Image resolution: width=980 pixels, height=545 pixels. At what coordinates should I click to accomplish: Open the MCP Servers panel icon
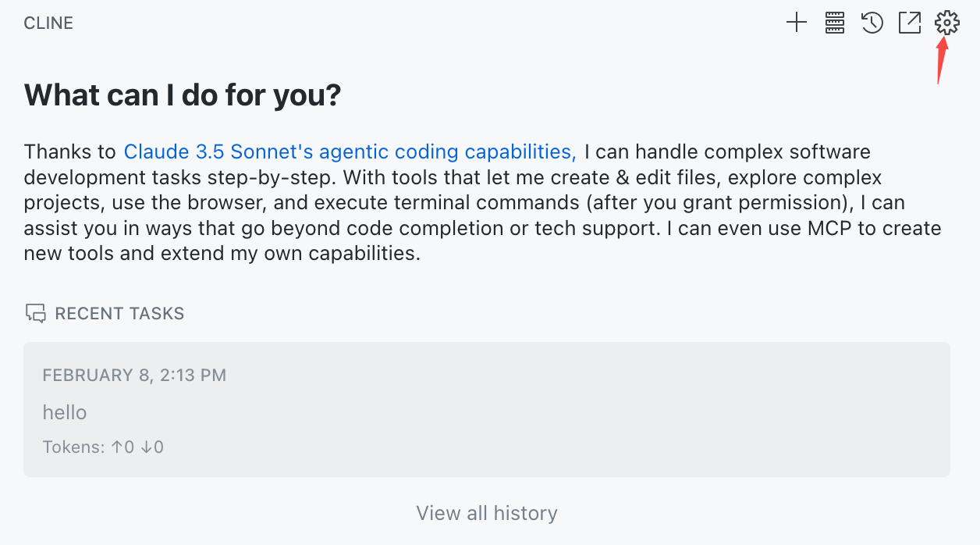(835, 23)
